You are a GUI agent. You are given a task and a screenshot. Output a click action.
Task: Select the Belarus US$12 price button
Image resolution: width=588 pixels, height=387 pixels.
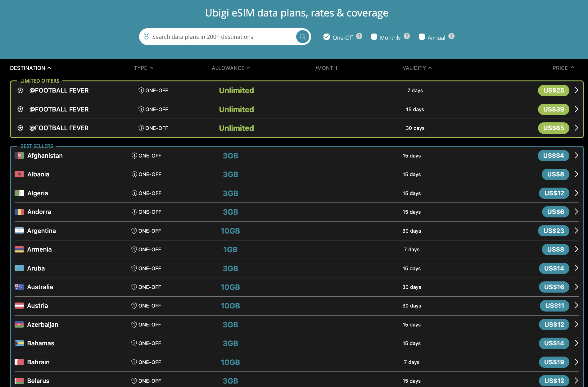coord(554,381)
